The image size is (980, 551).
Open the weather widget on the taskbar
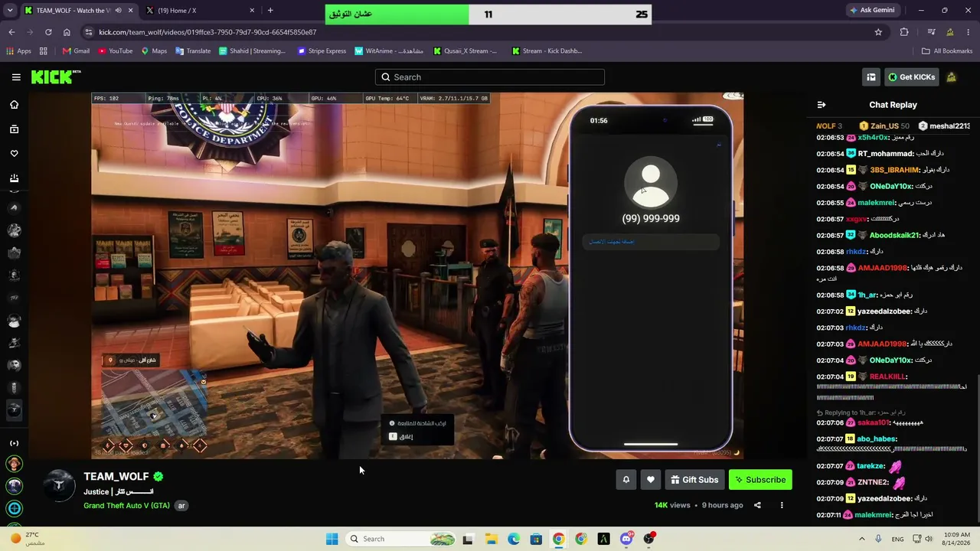[x=27, y=539]
